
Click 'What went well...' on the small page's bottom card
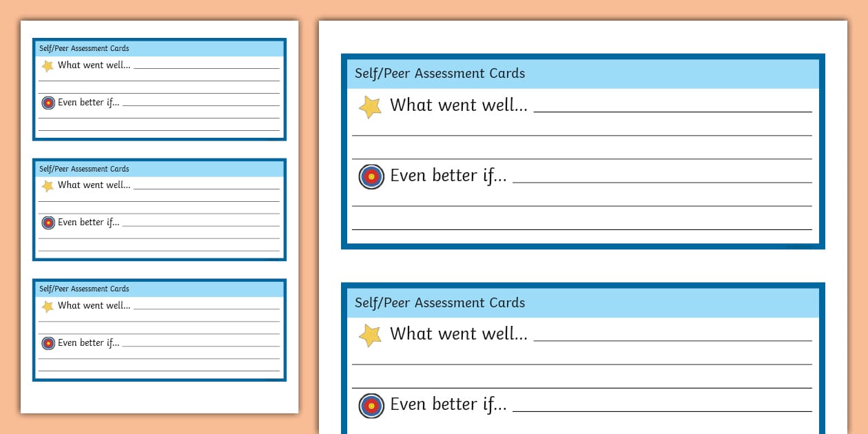(94, 306)
